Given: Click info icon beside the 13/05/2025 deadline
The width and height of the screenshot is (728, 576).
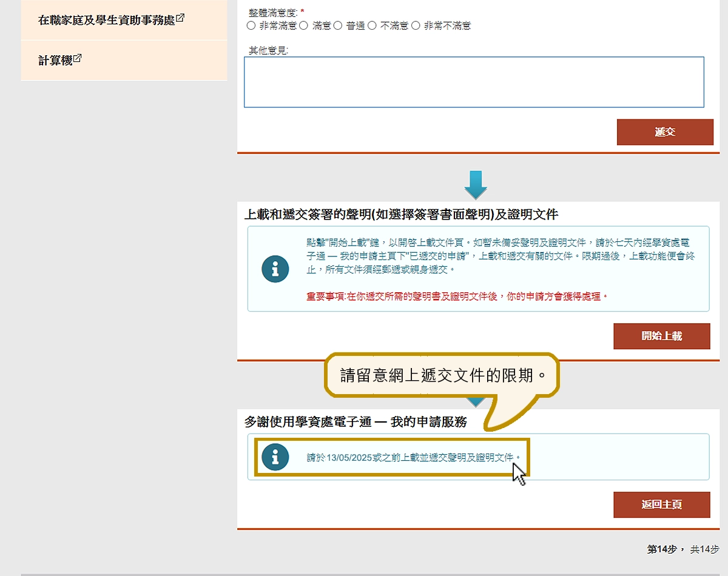Looking at the screenshot, I should [275, 457].
